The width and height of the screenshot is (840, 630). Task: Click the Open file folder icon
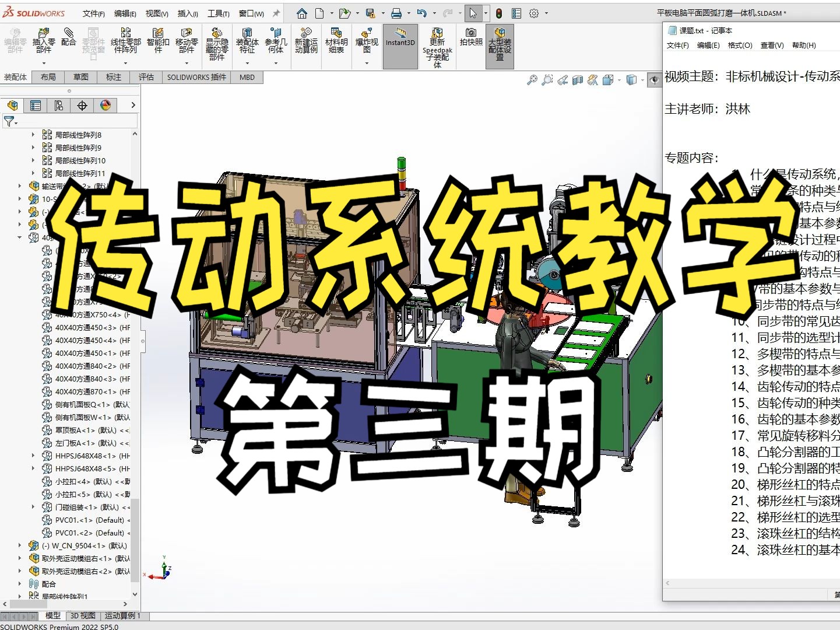345,13
